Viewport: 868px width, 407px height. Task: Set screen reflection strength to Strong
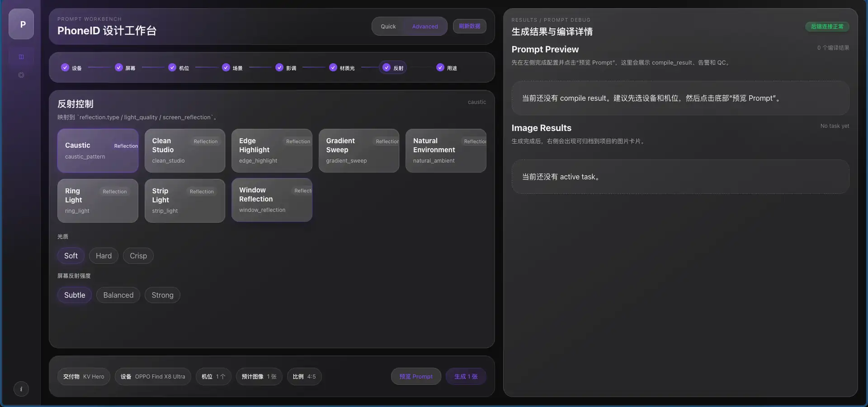(x=162, y=295)
